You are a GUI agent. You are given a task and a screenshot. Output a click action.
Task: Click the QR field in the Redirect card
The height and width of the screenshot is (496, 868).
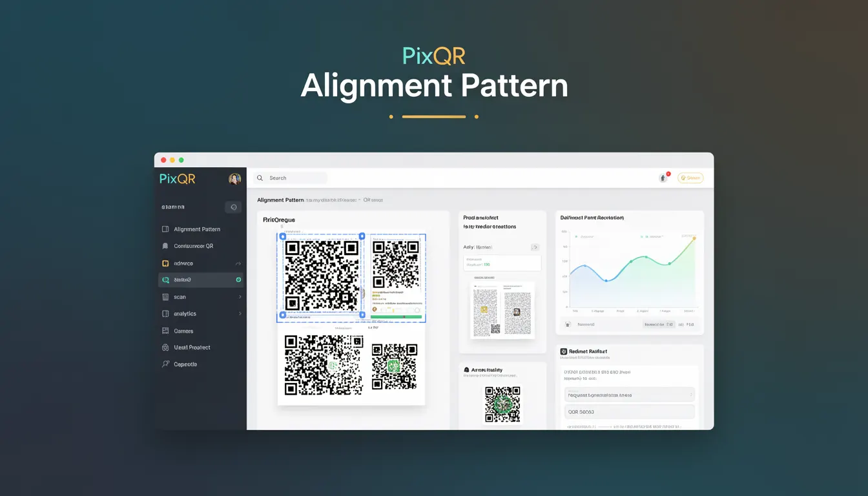click(x=629, y=411)
